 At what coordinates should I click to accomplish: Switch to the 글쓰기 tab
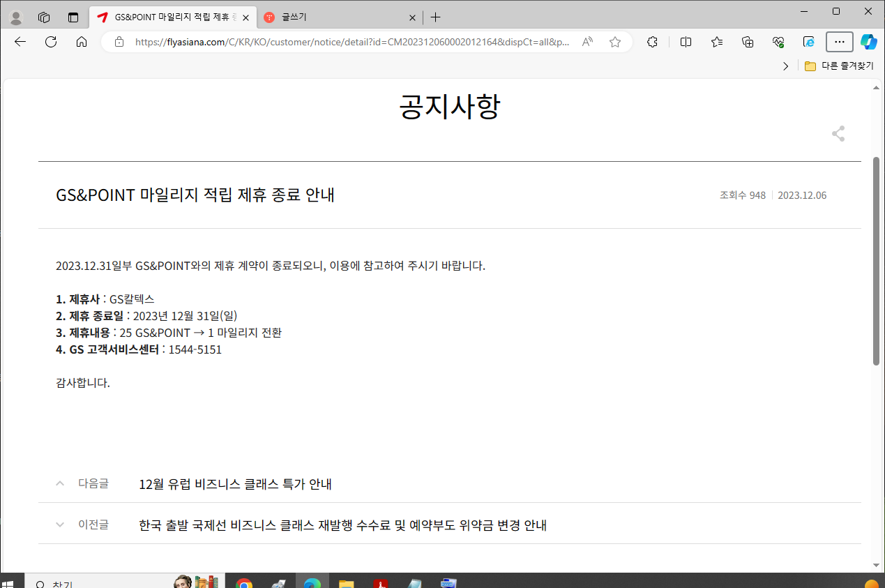(x=340, y=17)
